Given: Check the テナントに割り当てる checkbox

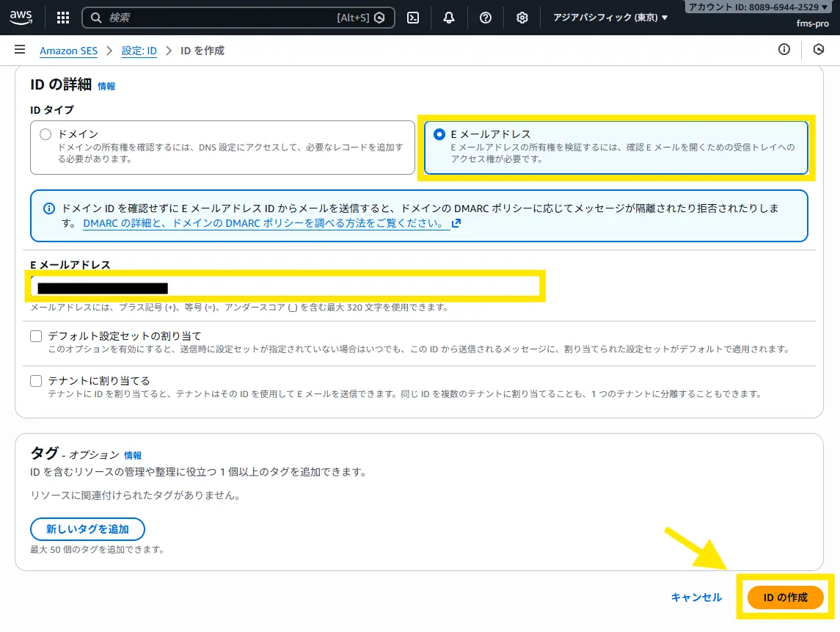Looking at the screenshot, I should click(x=36, y=381).
